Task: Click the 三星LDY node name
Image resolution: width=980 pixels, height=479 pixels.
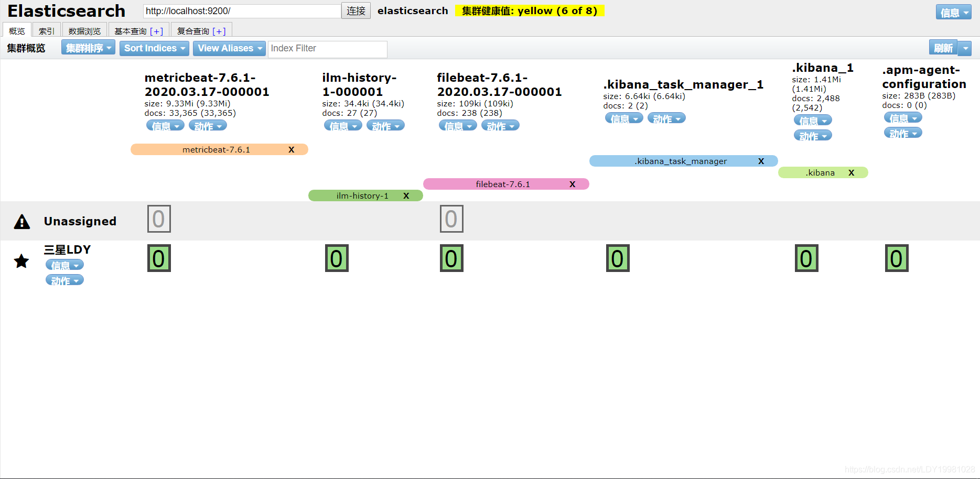Action: 67,249
